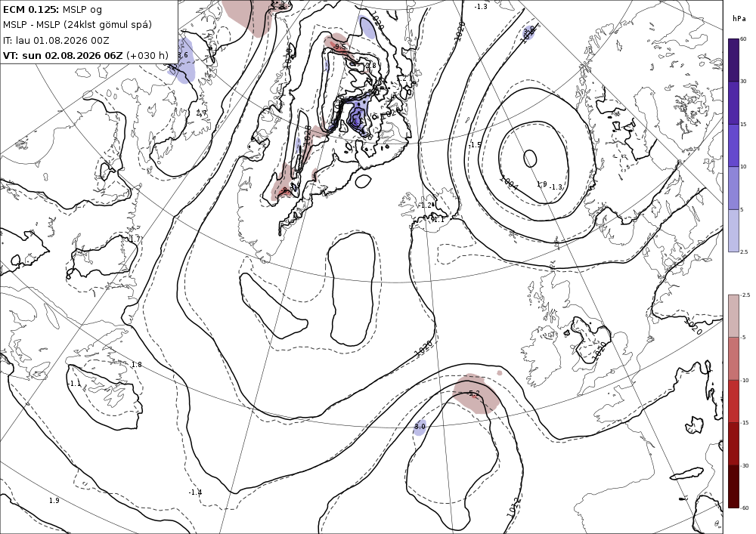Click the valid time 'VT: sun 02.08.2026 06Z'
Screen dimensions: 756x534
63,55
